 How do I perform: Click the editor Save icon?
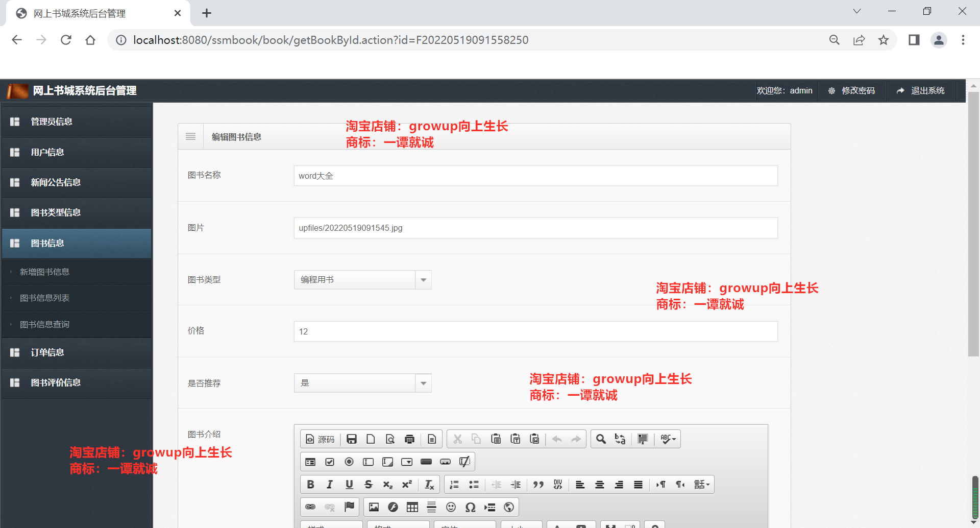(352, 439)
